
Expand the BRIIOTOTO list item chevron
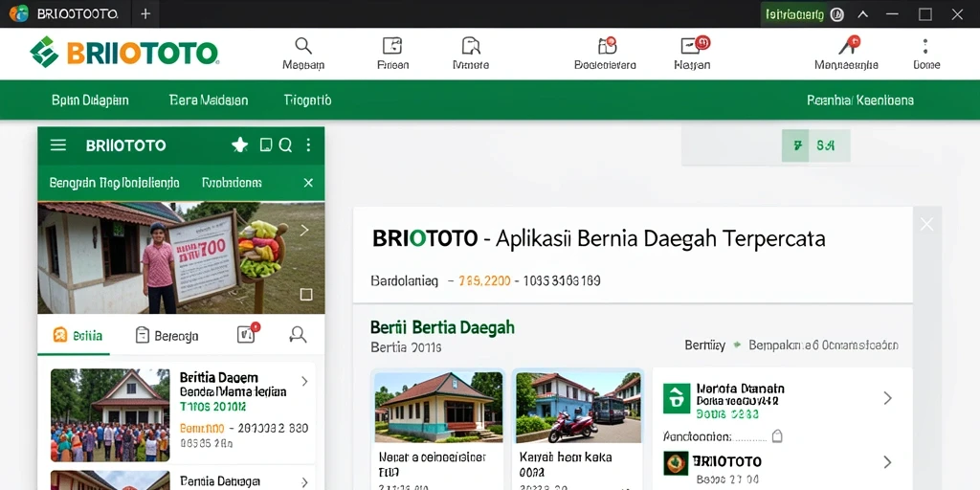[x=887, y=462]
